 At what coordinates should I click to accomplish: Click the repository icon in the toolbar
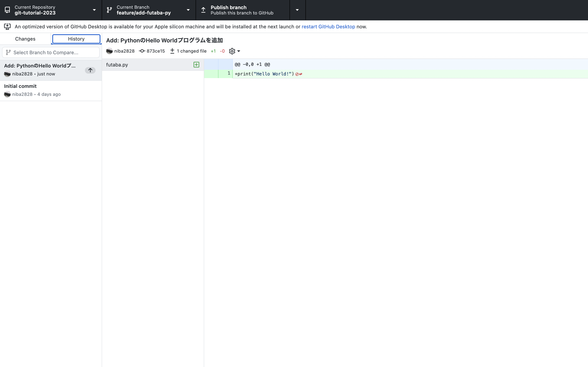(7, 10)
